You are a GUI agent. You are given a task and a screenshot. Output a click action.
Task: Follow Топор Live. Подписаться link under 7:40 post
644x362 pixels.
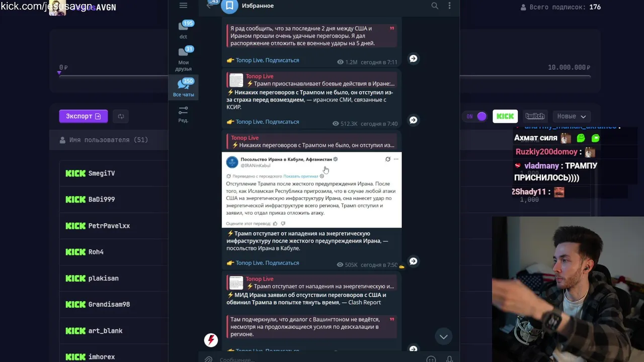[x=267, y=122]
